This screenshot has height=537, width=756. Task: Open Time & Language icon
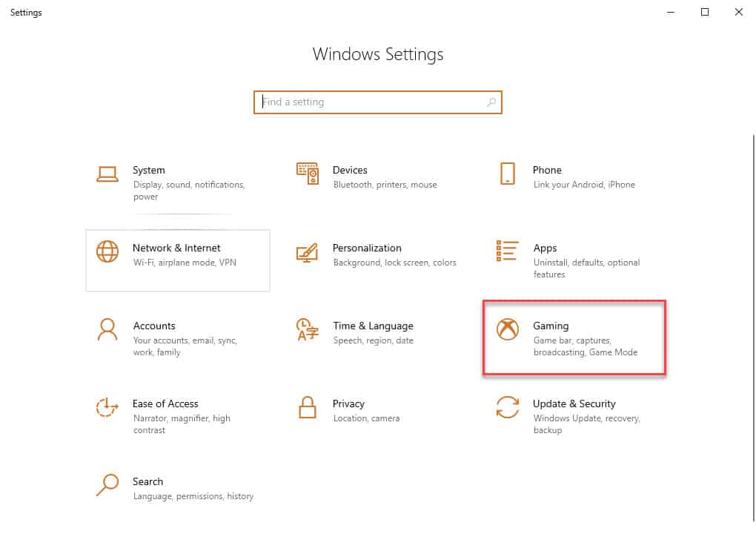(308, 329)
